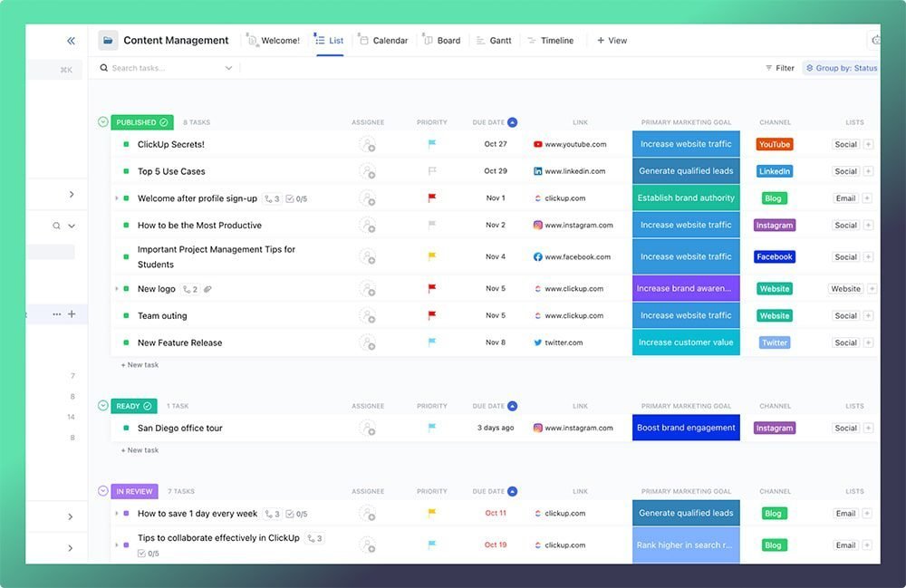Toggle the Ready group collapse circle

click(x=102, y=406)
